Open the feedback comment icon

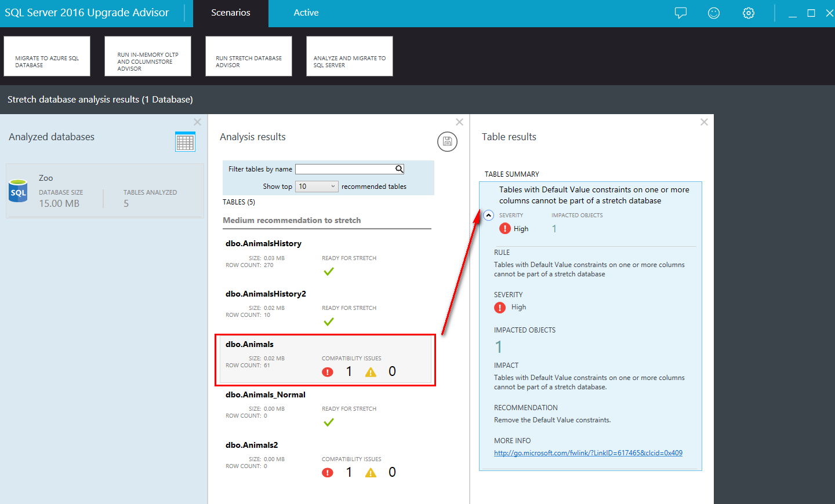tap(681, 13)
